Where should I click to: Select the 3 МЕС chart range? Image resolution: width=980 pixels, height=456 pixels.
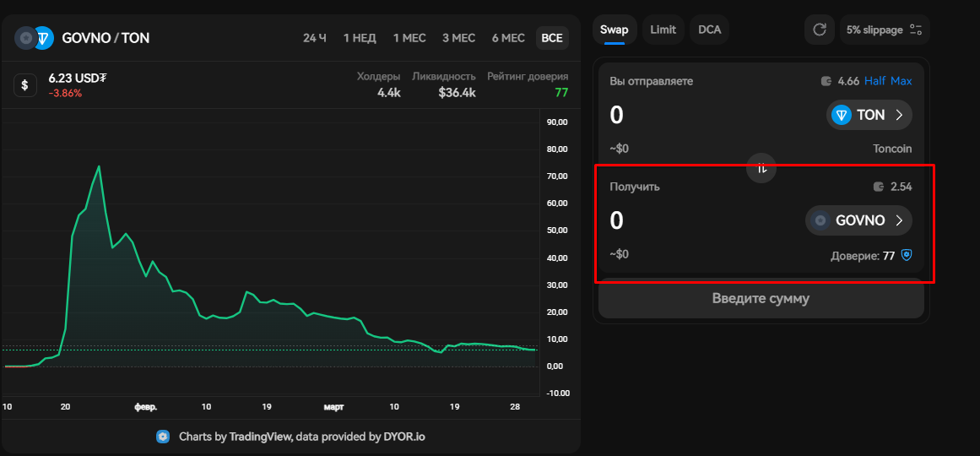[458, 38]
